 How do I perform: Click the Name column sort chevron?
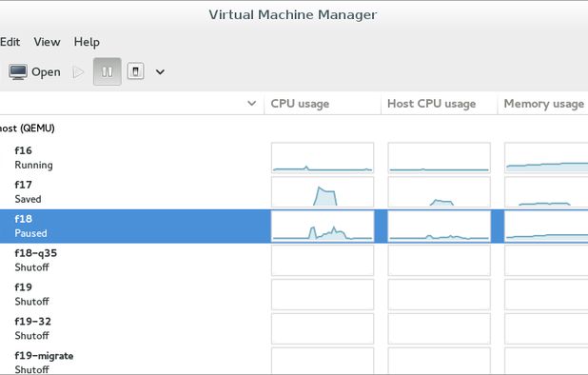pos(252,103)
